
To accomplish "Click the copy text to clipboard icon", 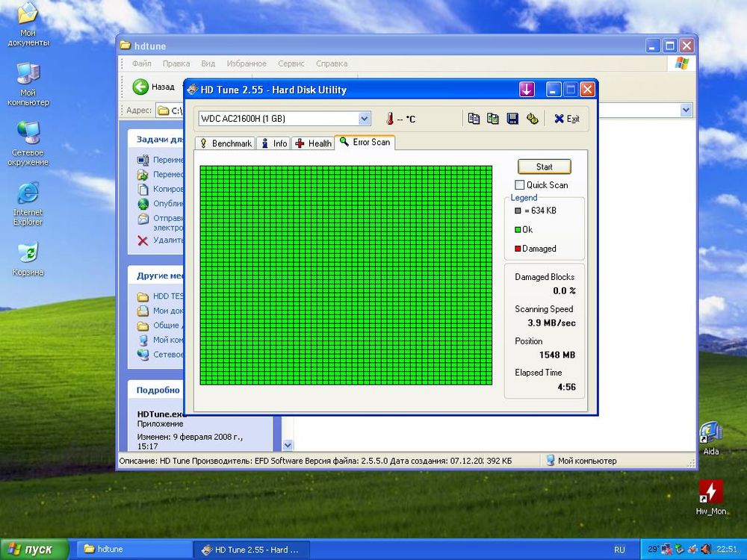I will click(x=474, y=118).
